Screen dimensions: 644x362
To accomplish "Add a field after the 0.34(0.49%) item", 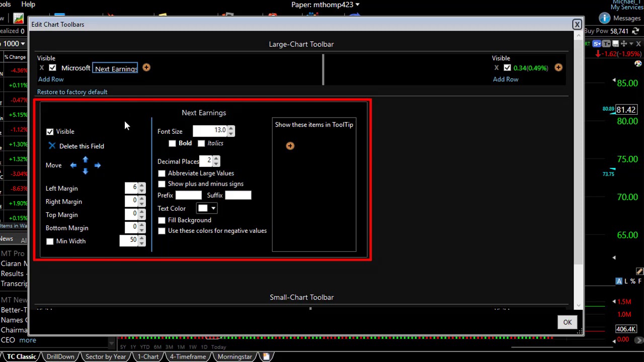I will coord(558,67).
